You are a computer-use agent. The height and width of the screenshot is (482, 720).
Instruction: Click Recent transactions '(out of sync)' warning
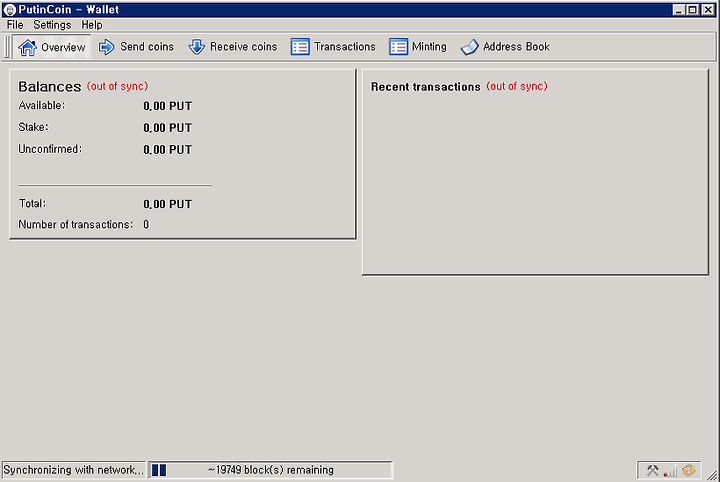(517, 86)
